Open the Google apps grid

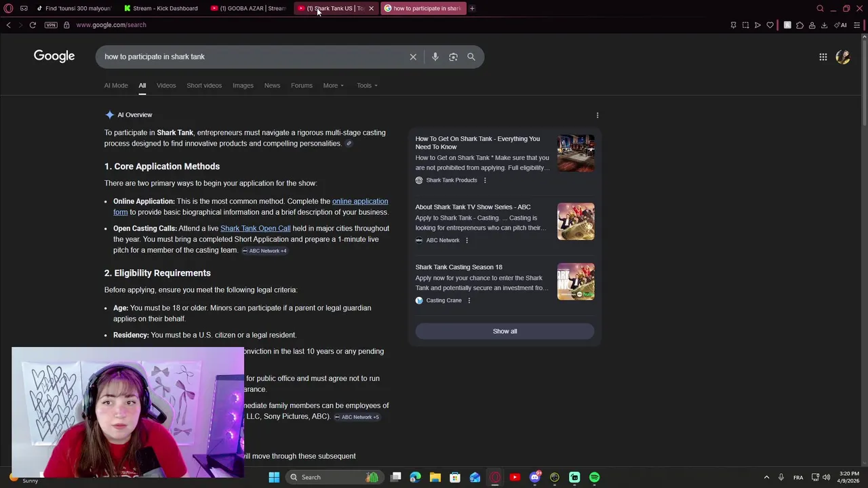click(x=823, y=57)
